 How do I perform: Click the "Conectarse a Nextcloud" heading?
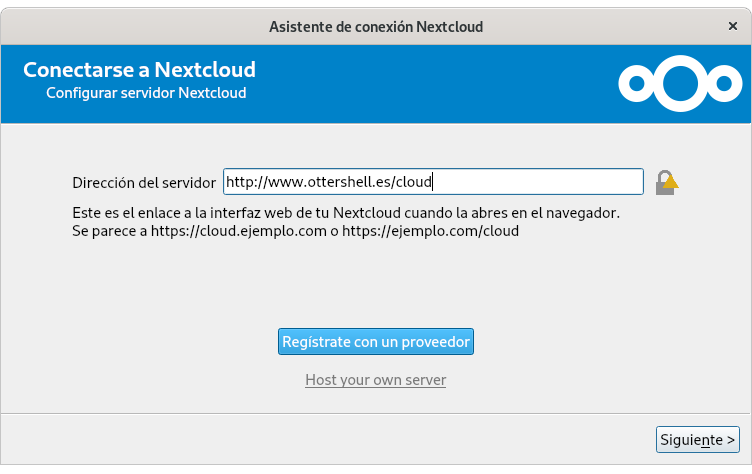point(139,70)
